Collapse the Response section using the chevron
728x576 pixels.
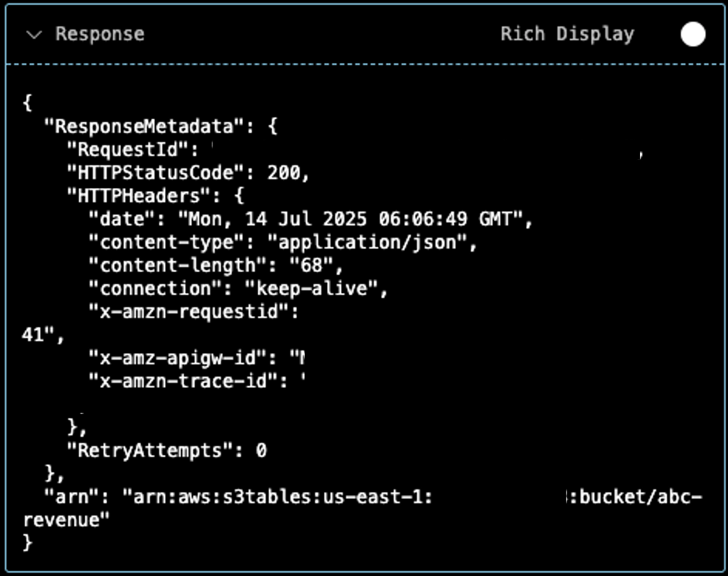click(36, 34)
